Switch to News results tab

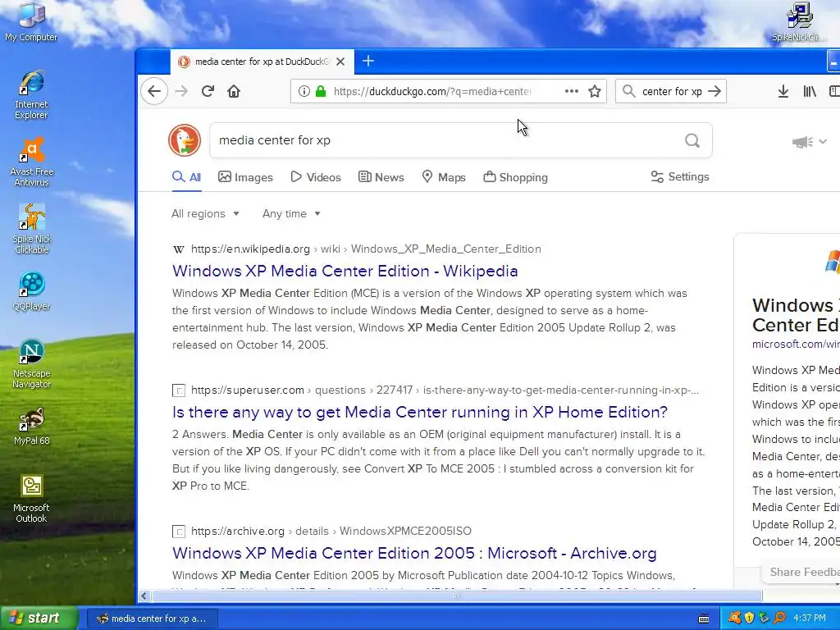[x=381, y=177]
